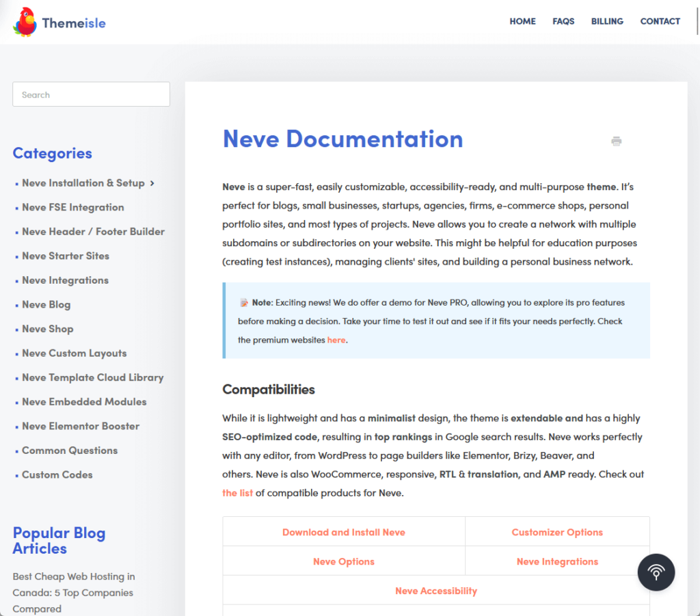This screenshot has width=700, height=616.
Task: Select the CONTACT menu item
Action: pyautogui.click(x=660, y=21)
